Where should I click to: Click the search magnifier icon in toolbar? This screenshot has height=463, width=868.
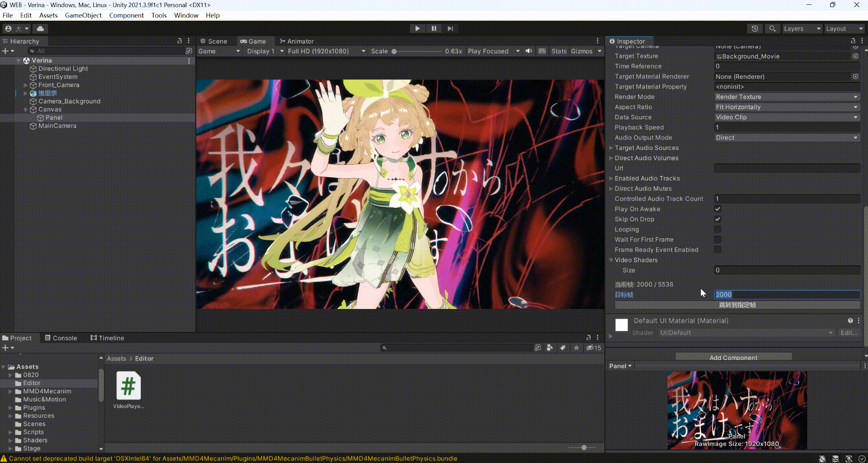pos(772,29)
